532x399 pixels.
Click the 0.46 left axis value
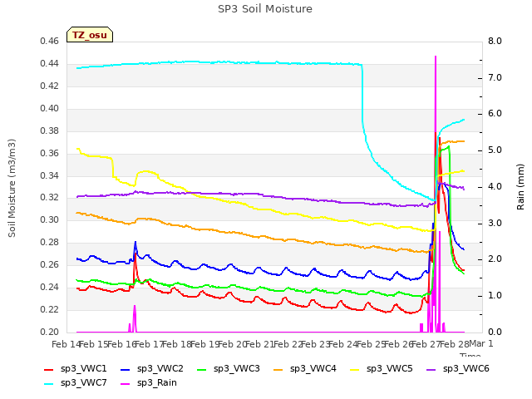tap(50, 41)
